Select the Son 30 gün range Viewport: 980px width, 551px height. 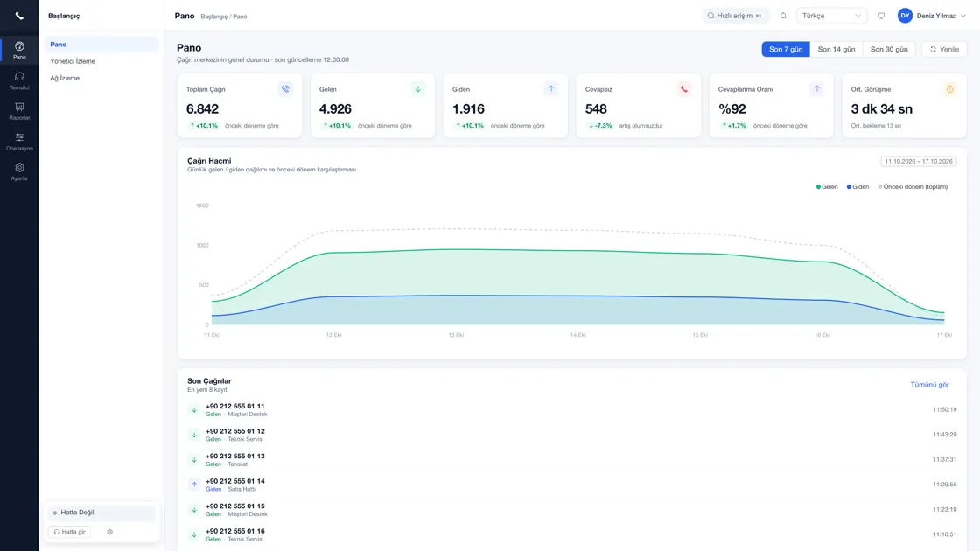click(889, 49)
